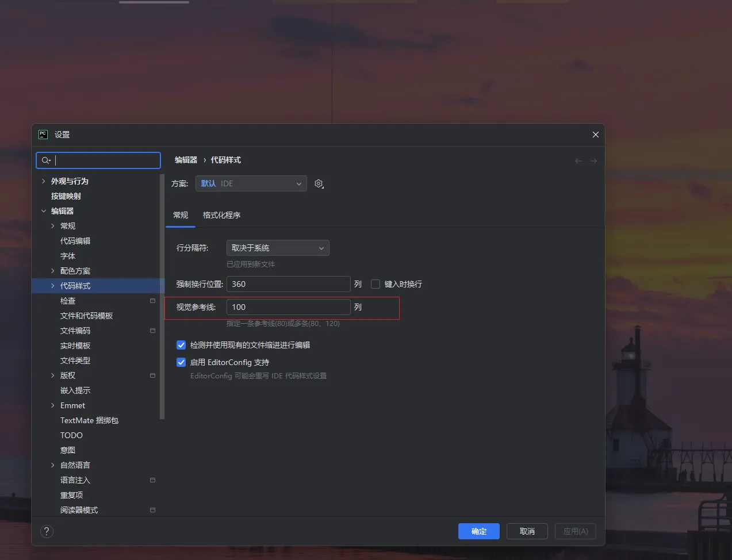Uncheck 检测并使用现有的文件缩进进行编辑

point(181,345)
